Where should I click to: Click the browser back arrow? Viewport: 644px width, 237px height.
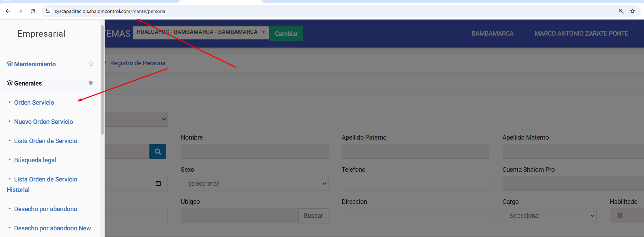tap(8, 11)
